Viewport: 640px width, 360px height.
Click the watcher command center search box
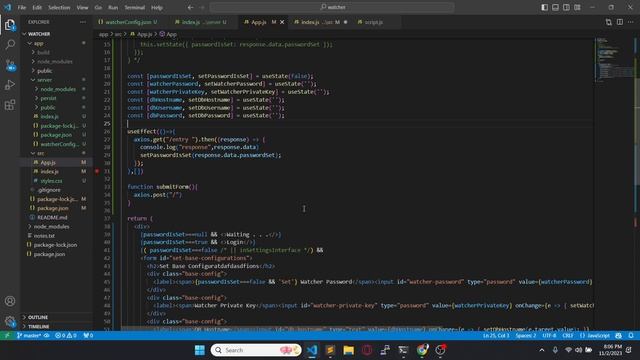click(x=332, y=7)
